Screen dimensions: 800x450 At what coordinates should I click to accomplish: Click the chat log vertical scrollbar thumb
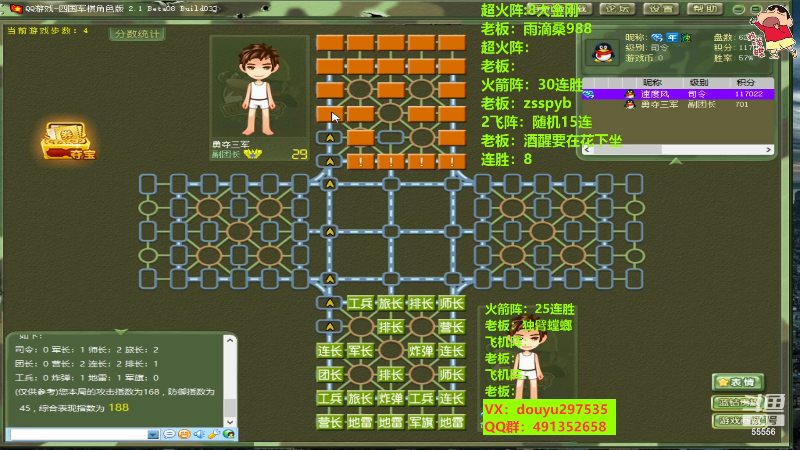pos(230,406)
